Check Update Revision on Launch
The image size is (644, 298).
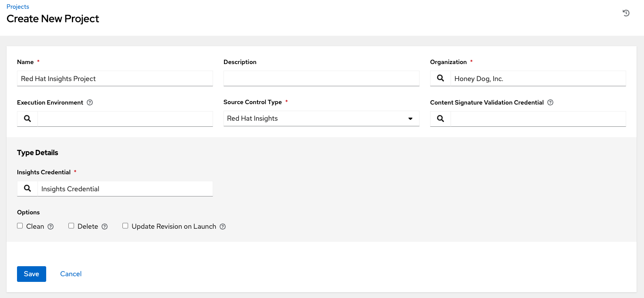[125, 225]
